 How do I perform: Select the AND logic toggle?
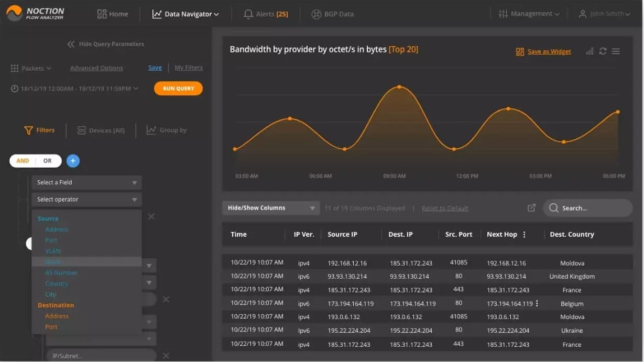23,161
